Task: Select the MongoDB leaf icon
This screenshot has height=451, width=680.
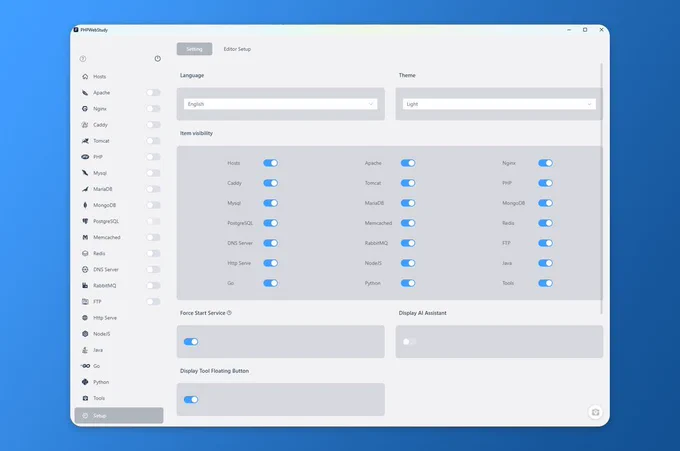Action: (85, 205)
